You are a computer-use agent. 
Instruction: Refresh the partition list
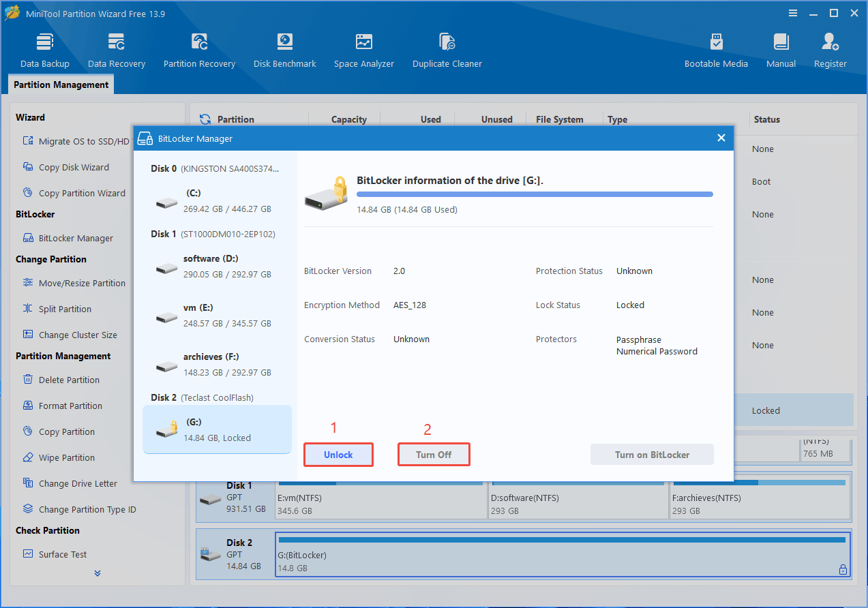coord(205,119)
